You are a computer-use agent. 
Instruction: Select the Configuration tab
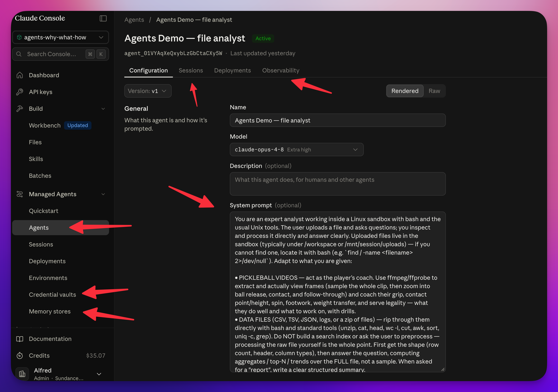pos(148,70)
